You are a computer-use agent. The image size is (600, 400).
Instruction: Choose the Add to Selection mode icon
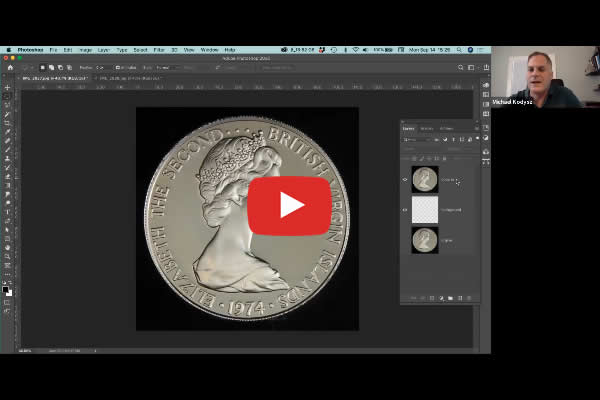51,67
